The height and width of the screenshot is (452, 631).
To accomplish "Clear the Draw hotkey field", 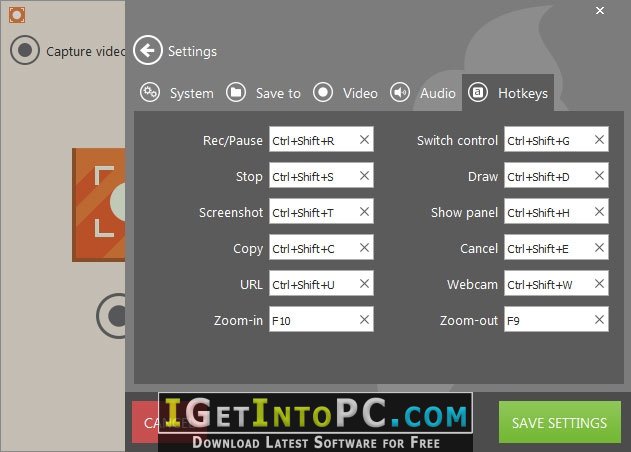I will (599, 175).
